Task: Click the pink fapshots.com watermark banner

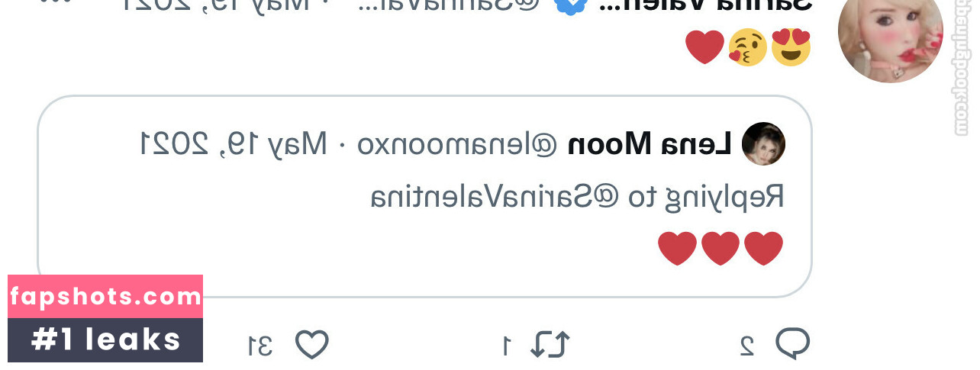Action: pyautogui.click(x=105, y=297)
